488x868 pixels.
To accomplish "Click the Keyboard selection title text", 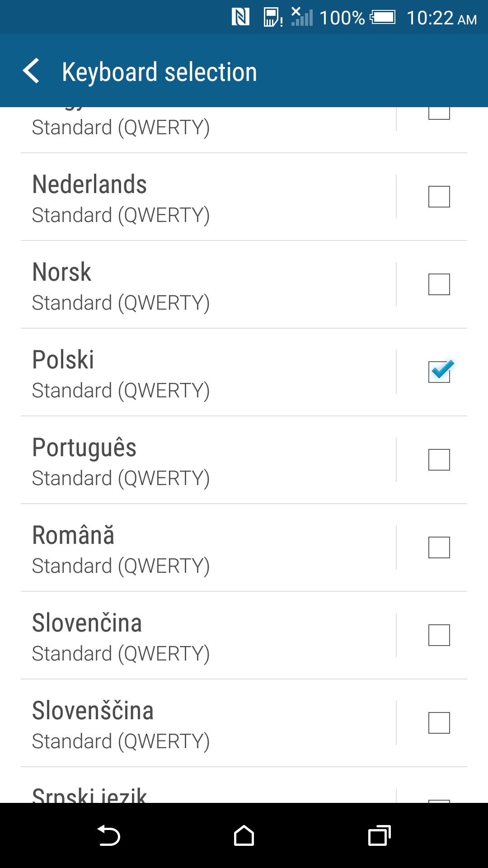I will coord(159,71).
